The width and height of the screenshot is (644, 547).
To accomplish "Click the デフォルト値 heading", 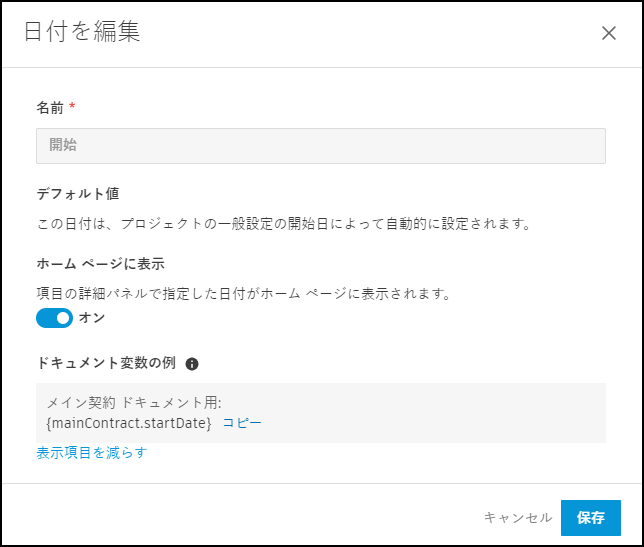I will pos(78,193).
